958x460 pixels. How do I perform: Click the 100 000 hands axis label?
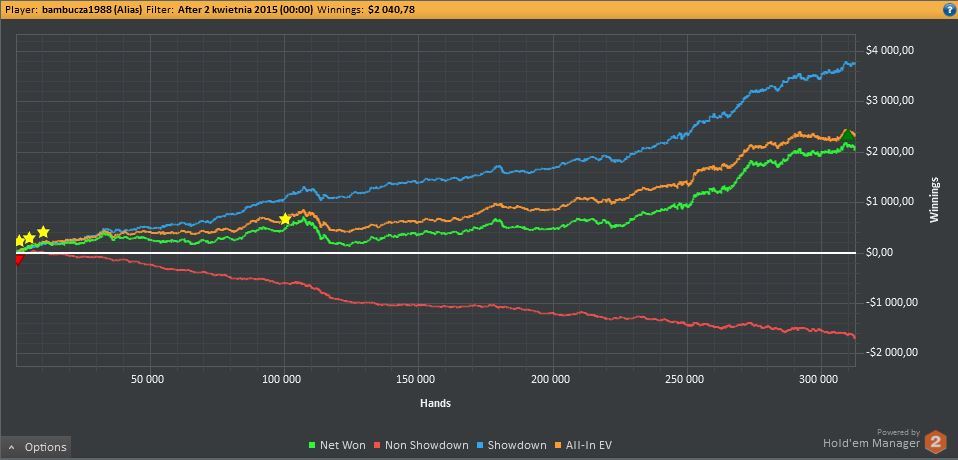coord(283,379)
